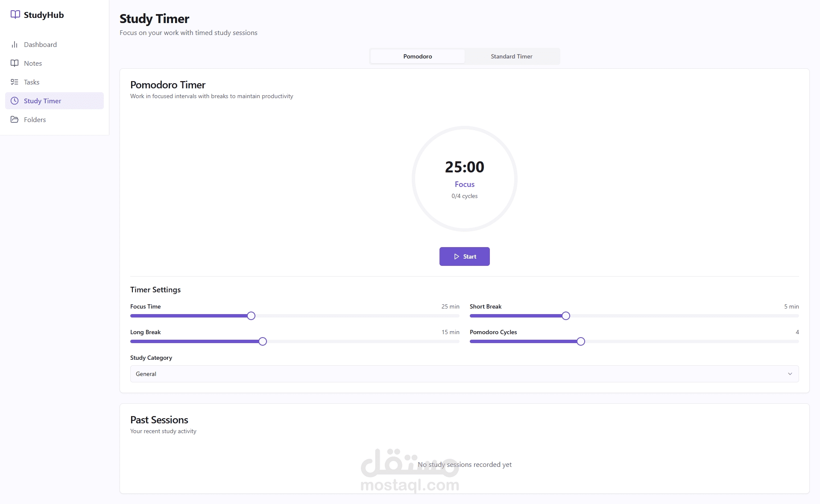Click the Short Break slider handle

click(x=566, y=316)
